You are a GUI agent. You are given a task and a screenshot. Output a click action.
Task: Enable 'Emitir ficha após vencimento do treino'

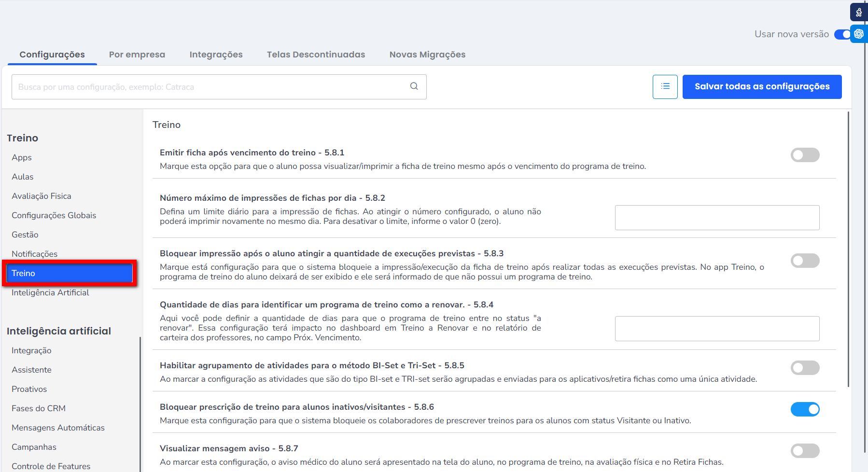[x=805, y=155]
